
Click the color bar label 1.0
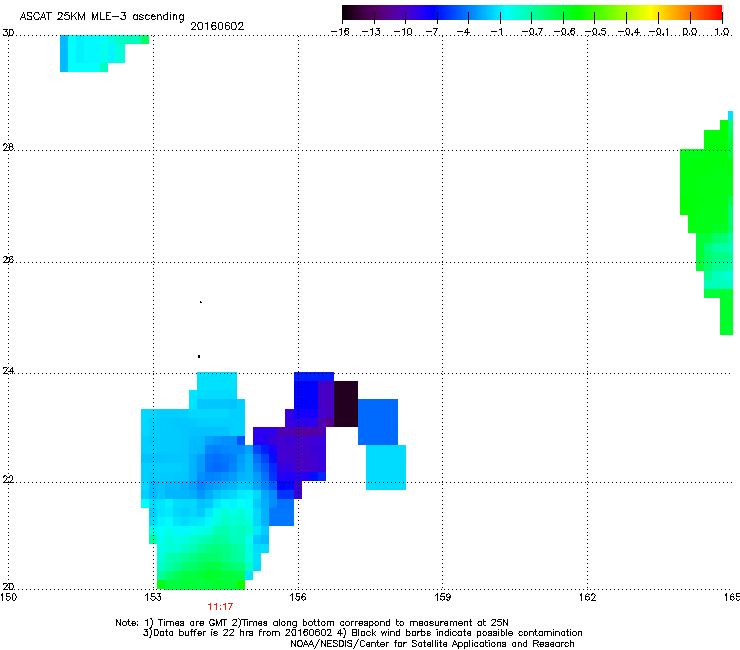(x=722, y=32)
